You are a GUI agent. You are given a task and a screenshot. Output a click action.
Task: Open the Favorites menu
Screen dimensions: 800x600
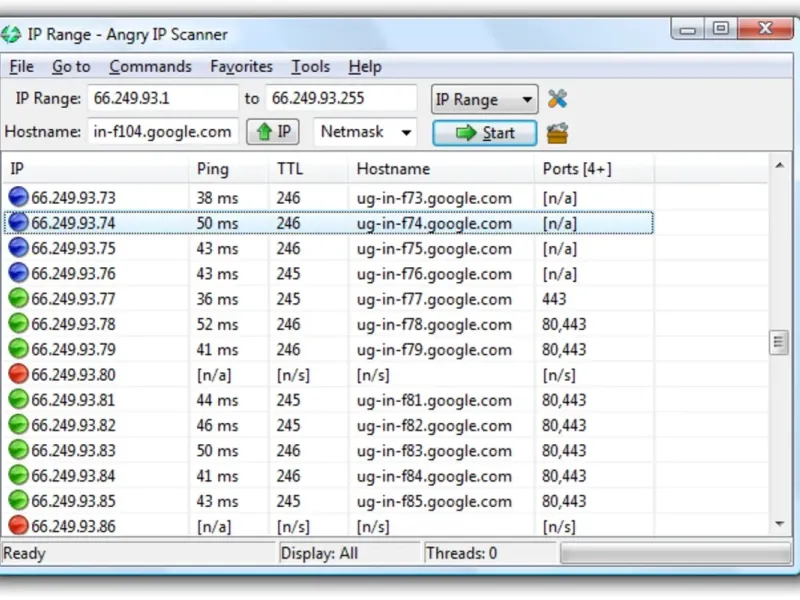tap(241, 66)
